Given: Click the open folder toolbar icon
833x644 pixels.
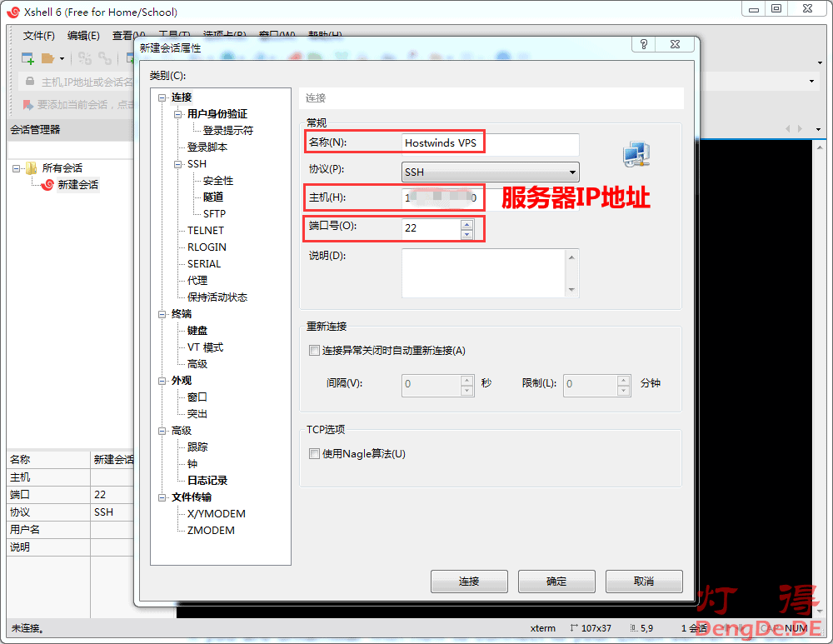Looking at the screenshot, I should tap(47, 58).
